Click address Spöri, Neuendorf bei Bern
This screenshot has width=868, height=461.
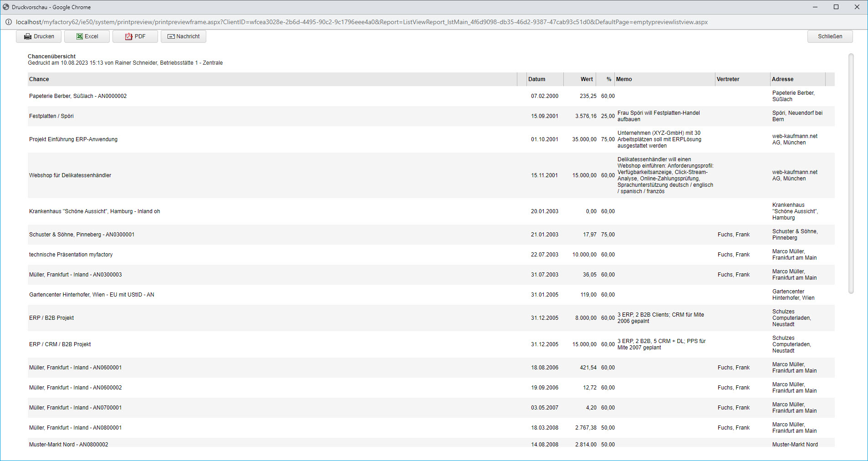pyautogui.click(x=797, y=116)
